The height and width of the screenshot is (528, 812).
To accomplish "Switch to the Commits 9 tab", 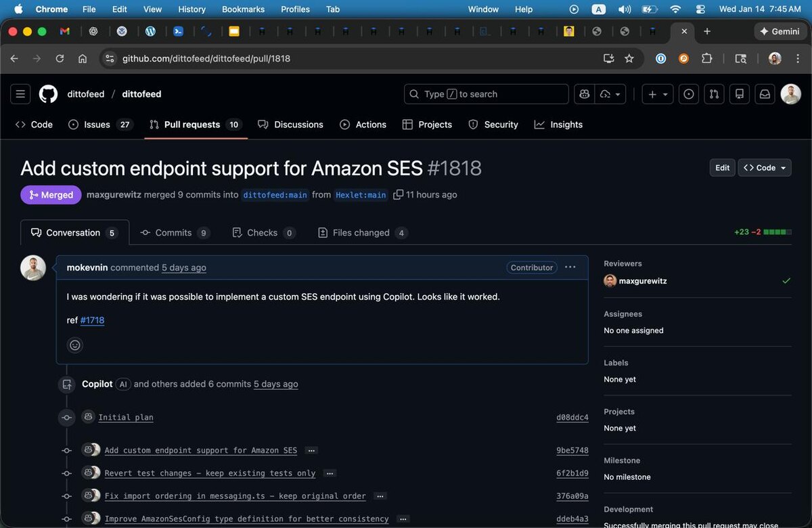I will point(175,232).
